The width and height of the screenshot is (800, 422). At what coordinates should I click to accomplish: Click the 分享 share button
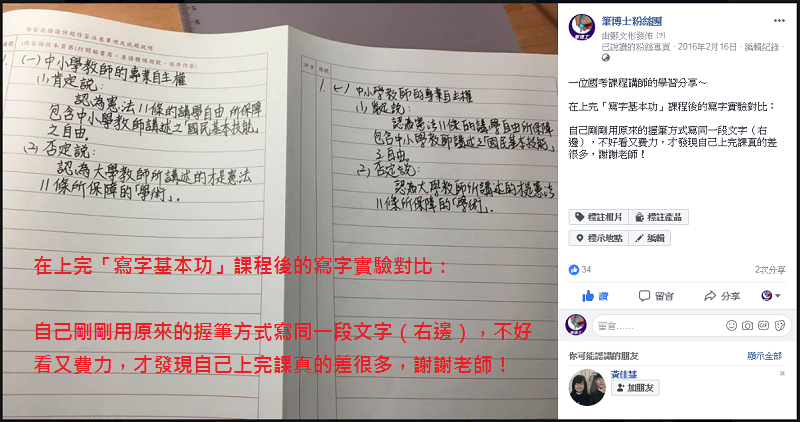pos(722,296)
